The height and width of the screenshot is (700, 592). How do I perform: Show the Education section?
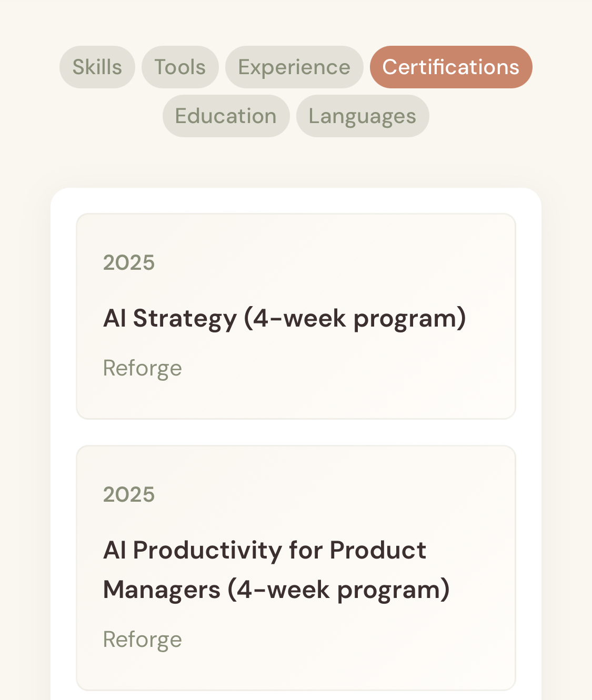[226, 116]
